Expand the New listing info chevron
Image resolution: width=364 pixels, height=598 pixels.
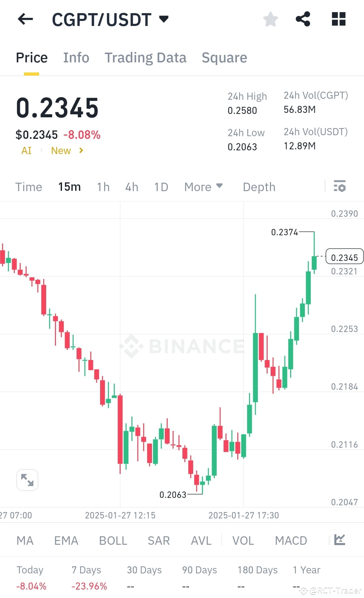point(81,151)
